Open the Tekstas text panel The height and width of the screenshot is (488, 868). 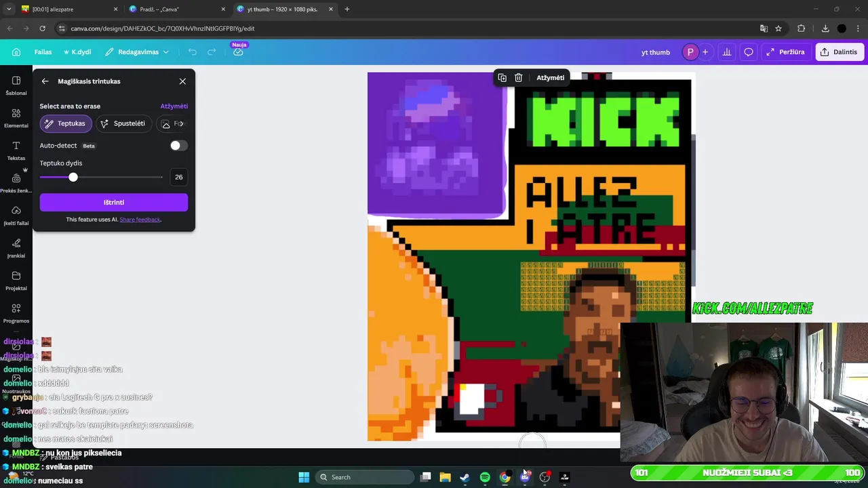tap(16, 150)
